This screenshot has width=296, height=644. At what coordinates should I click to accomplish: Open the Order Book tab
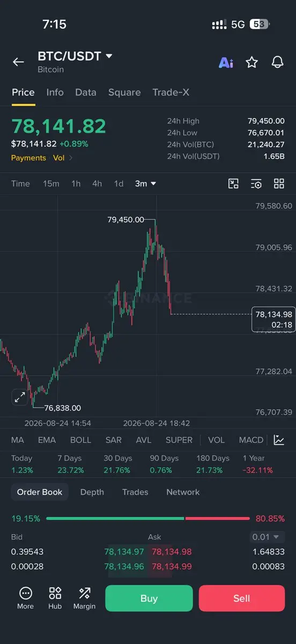coord(40,492)
